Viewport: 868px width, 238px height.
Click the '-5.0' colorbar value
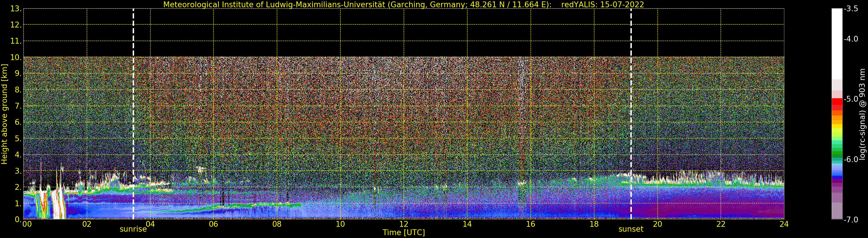851,99
